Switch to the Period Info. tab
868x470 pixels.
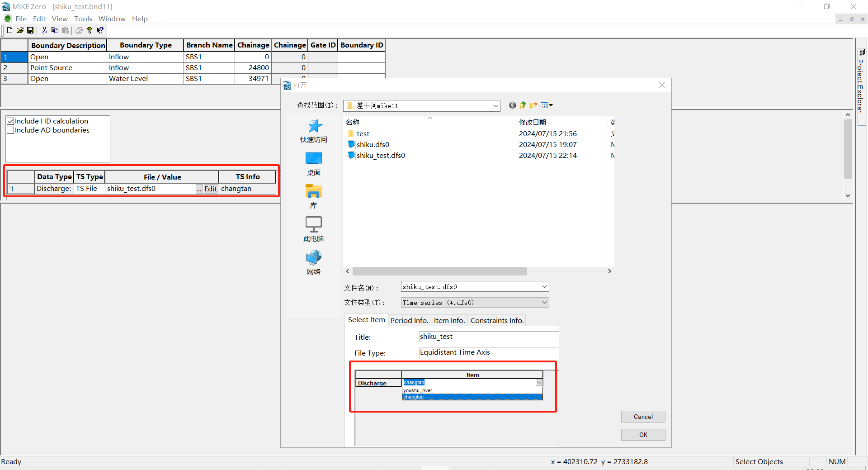click(x=409, y=320)
